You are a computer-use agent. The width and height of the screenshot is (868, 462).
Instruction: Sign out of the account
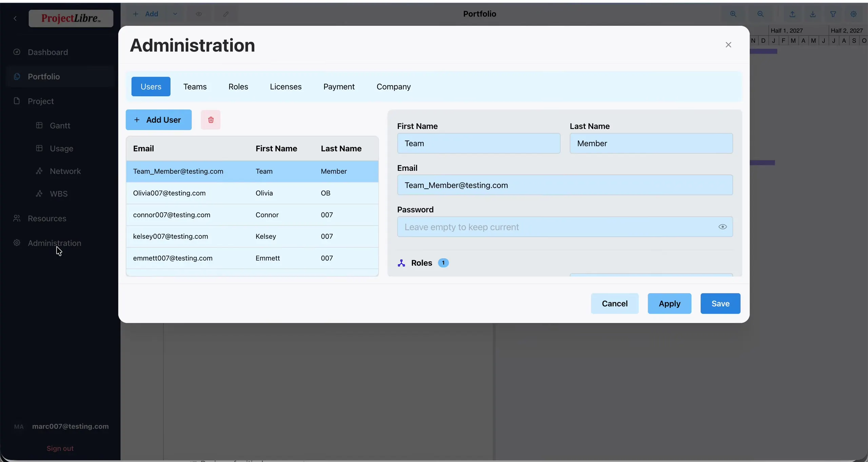pyautogui.click(x=60, y=448)
